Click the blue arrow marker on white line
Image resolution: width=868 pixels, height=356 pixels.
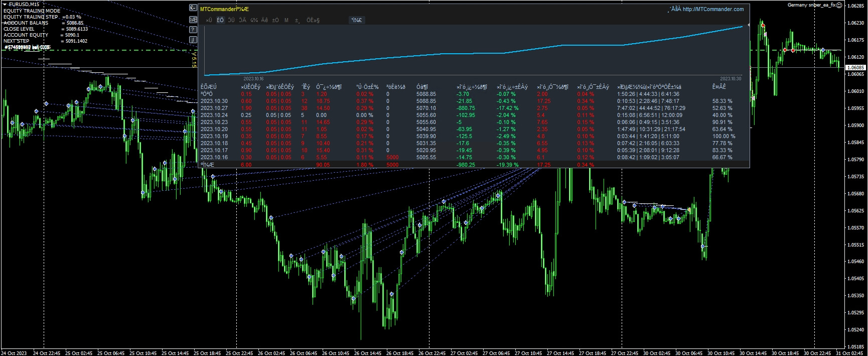(x=823, y=50)
